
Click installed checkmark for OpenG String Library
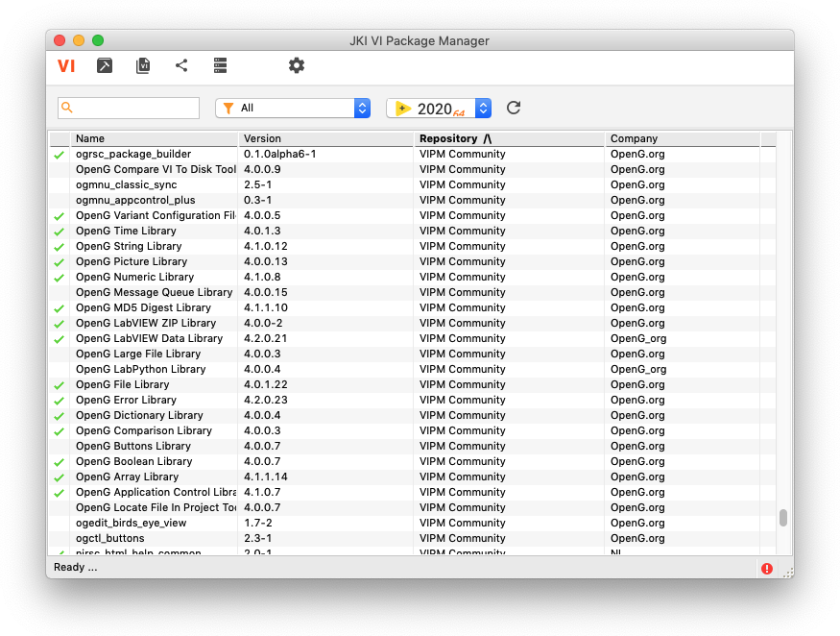tap(59, 247)
